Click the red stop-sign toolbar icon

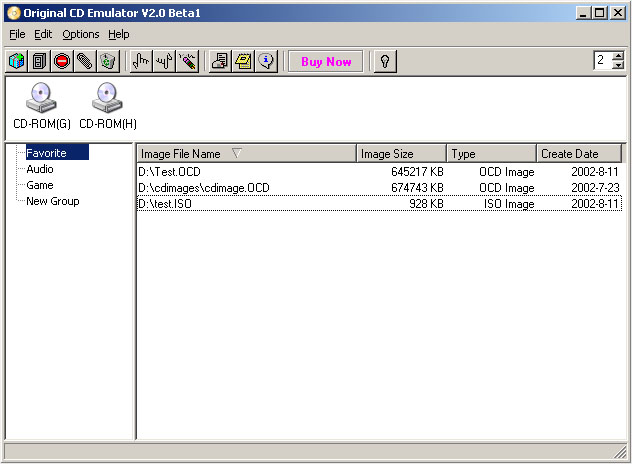click(x=62, y=62)
